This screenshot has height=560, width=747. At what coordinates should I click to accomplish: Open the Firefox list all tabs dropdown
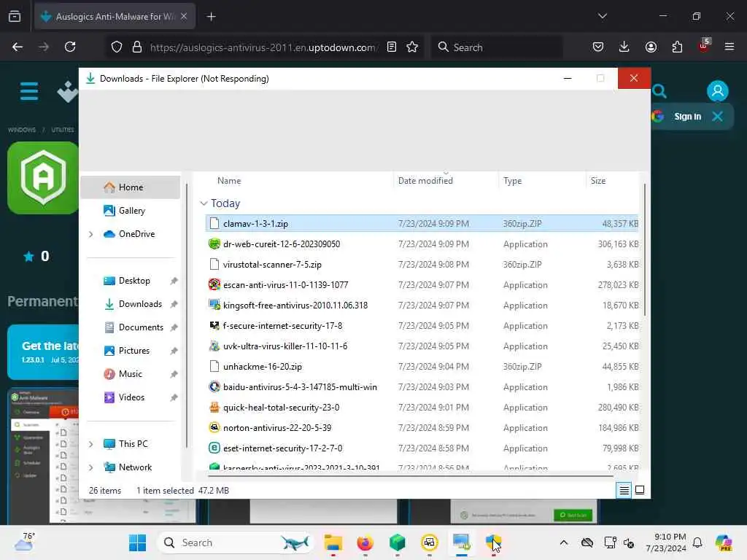pyautogui.click(x=603, y=16)
